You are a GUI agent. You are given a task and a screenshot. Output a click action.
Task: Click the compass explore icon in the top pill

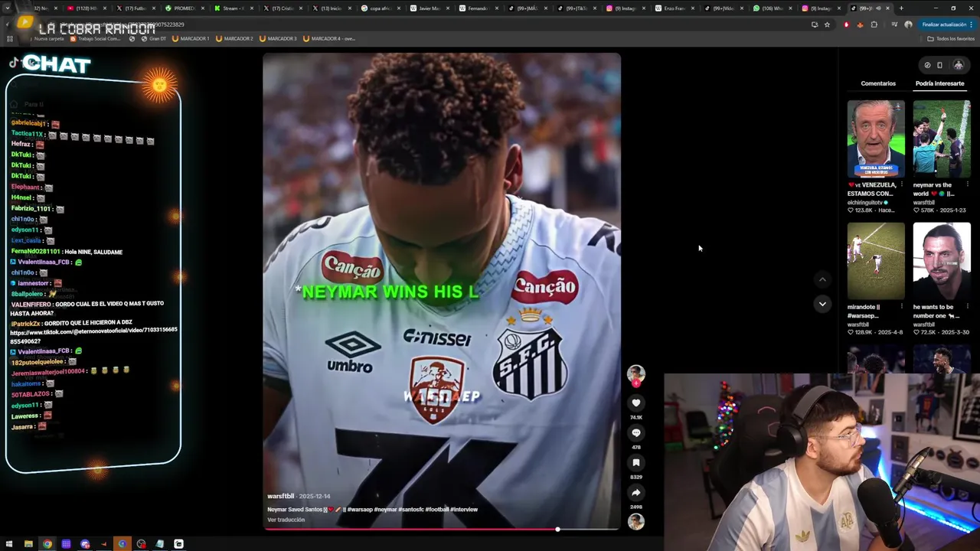(x=927, y=65)
